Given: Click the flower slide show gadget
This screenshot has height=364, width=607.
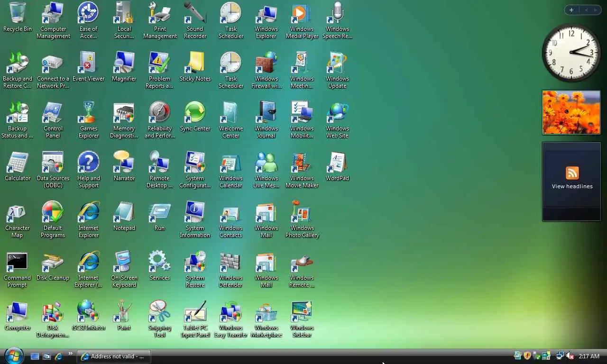Looking at the screenshot, I should (x=571, y=112).
